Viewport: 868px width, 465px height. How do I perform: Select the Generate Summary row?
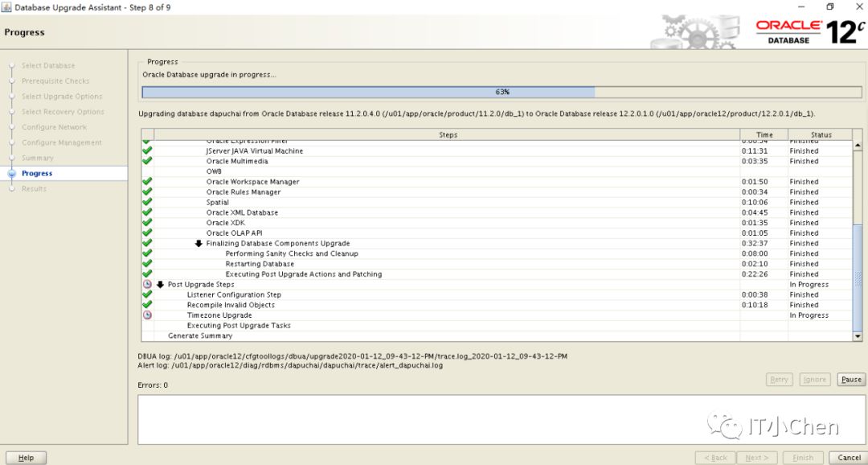click(497, 335)
